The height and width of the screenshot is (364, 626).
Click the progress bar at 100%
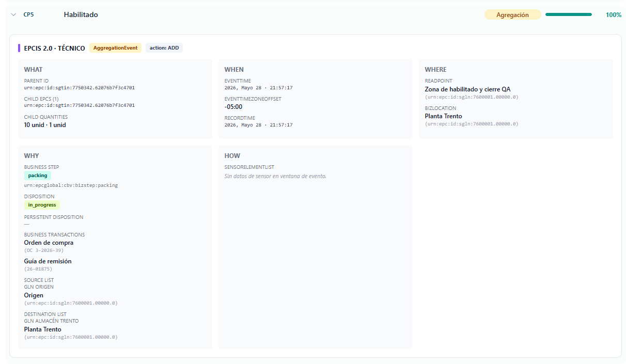click(569, 15)
